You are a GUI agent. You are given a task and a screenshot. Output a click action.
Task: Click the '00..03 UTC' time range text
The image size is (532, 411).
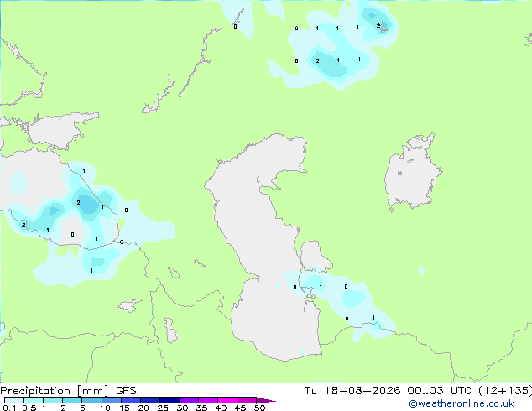click(440, 391)
